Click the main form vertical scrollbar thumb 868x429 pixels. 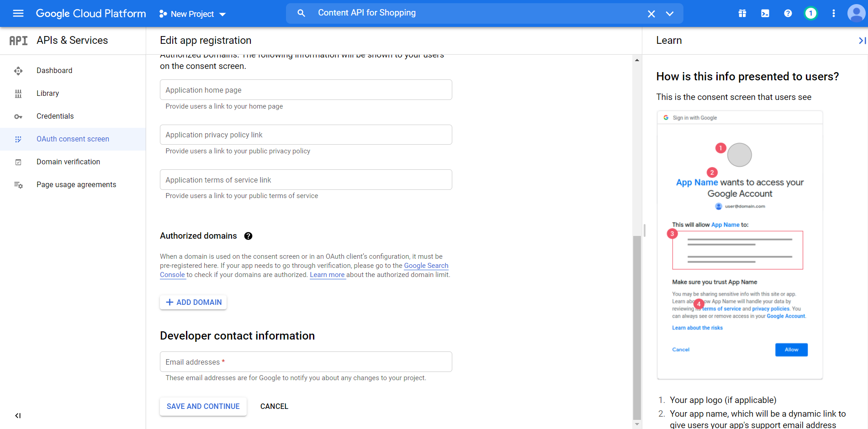tap(637, 327)
